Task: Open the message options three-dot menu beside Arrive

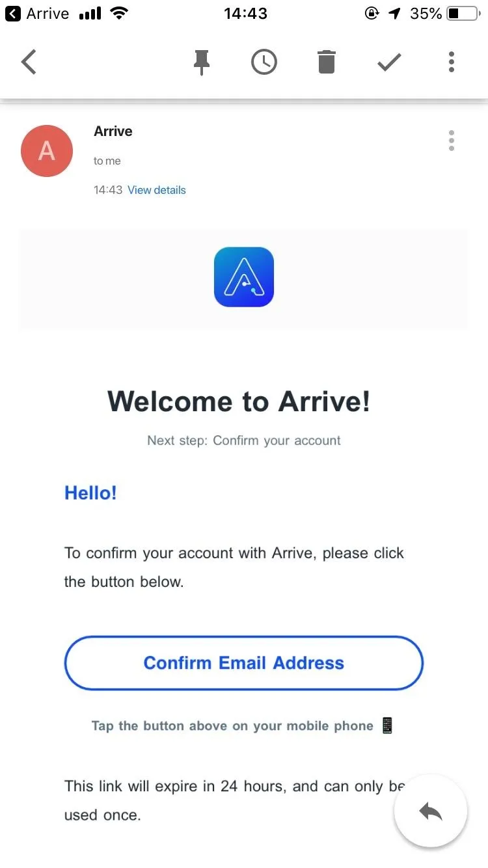Action: [x=452, y=141]
